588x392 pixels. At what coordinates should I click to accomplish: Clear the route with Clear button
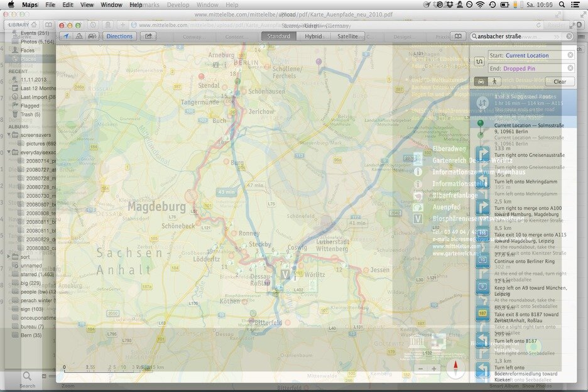(560, 82)
